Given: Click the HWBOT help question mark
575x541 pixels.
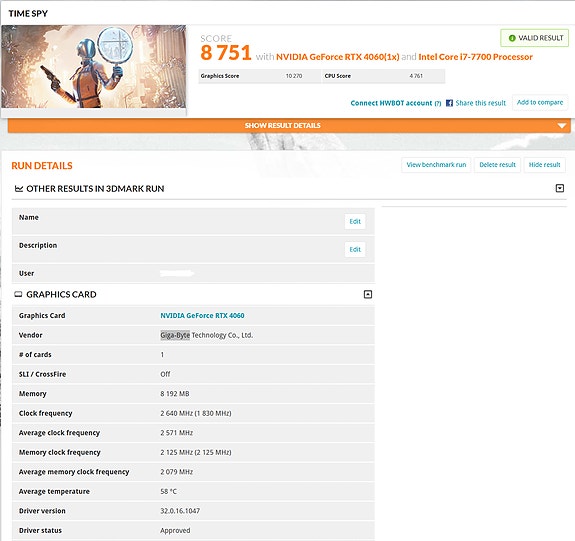Looking at the screenshot, I should click(438, 103).
